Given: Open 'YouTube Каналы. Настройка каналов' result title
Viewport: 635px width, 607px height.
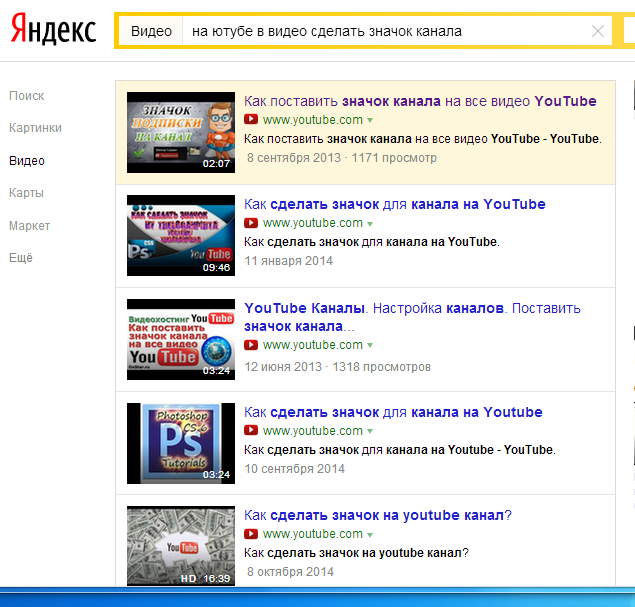Looking at the screenshot, I should tap(412, 317).
